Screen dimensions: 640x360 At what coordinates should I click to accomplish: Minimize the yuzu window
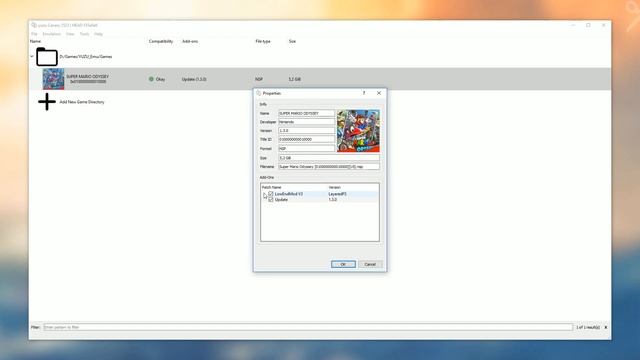coord(573,25)
